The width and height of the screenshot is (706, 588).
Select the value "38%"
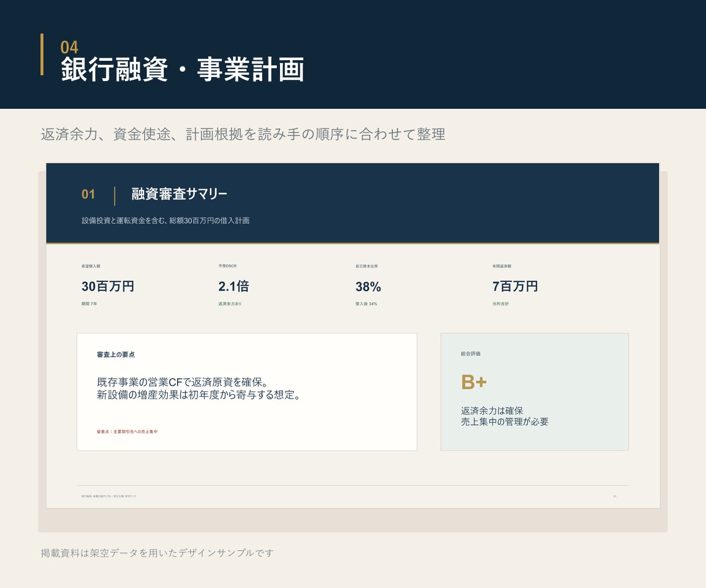coord(368,287)
